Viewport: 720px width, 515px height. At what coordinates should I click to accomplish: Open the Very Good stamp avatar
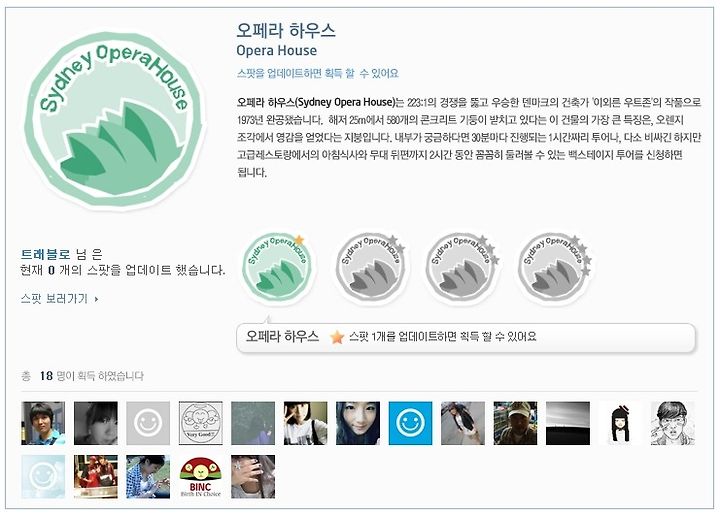pos(200,423)
